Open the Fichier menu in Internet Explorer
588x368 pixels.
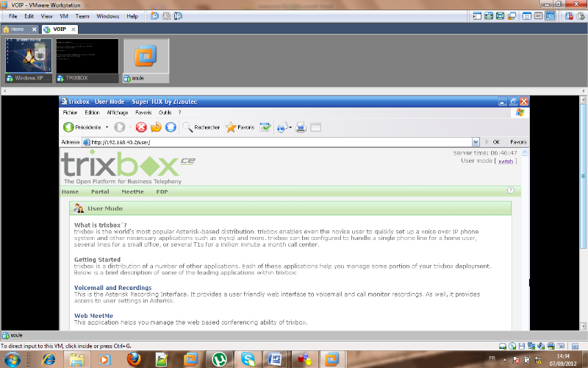point(70,113)
